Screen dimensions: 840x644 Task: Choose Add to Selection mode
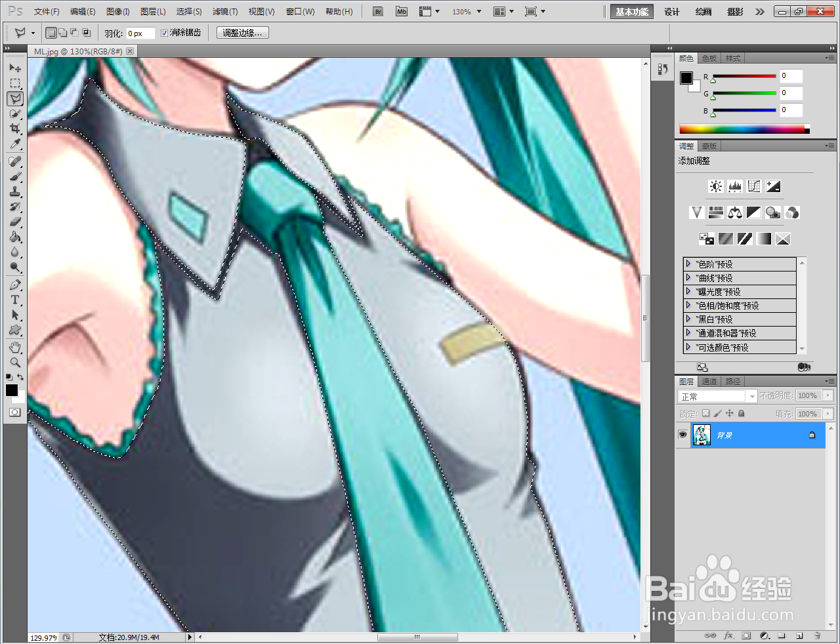(63, 33)
